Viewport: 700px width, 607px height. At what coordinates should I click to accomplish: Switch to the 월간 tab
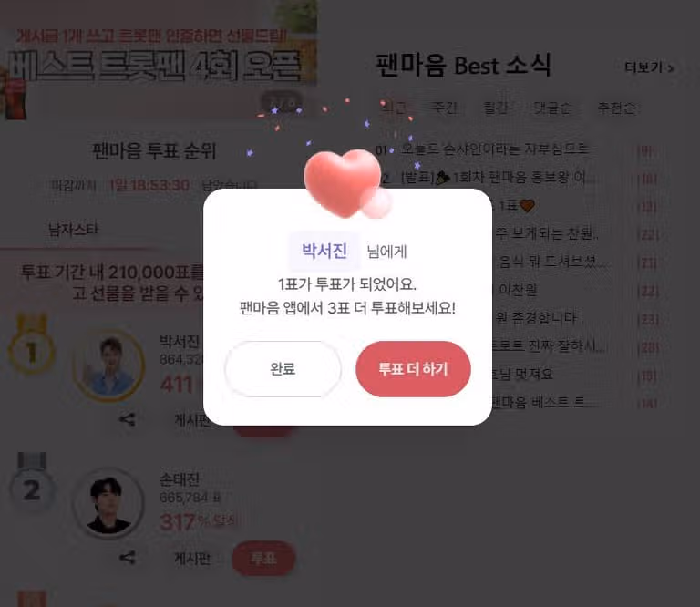(x=496, y=108)
